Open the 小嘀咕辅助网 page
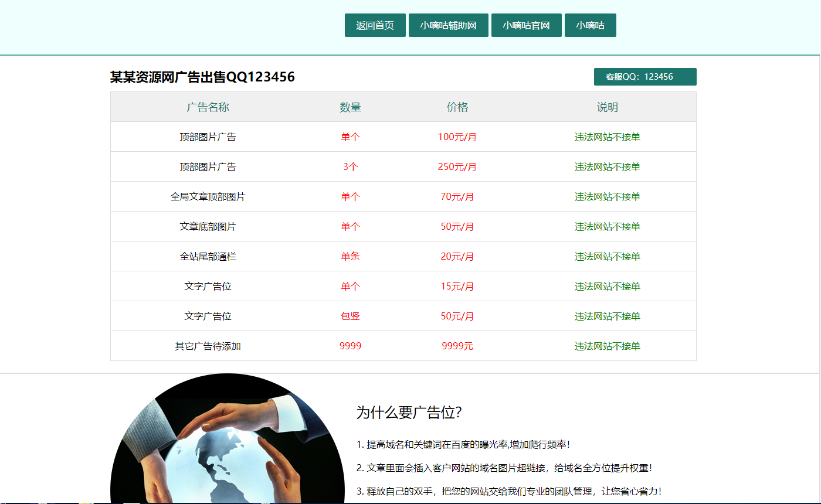 point(449,25)
